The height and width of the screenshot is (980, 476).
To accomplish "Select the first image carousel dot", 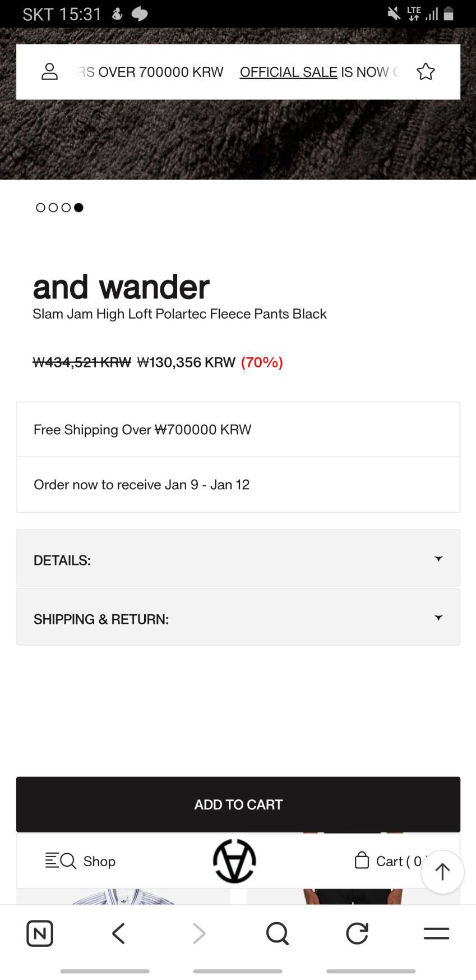I will point(40,208).
